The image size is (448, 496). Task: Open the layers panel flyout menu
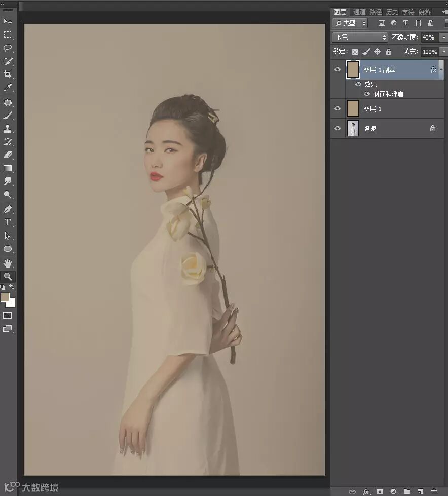444,12
